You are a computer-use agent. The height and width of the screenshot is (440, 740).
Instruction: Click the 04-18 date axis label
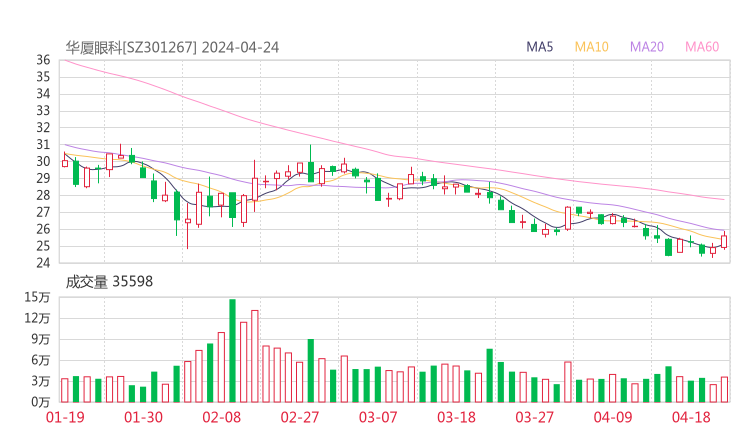(x=691, y=417)
